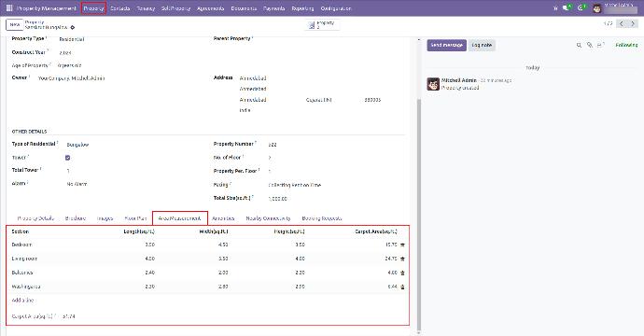Search messages in the chatter with the magnifier icon

pos(579,45)
